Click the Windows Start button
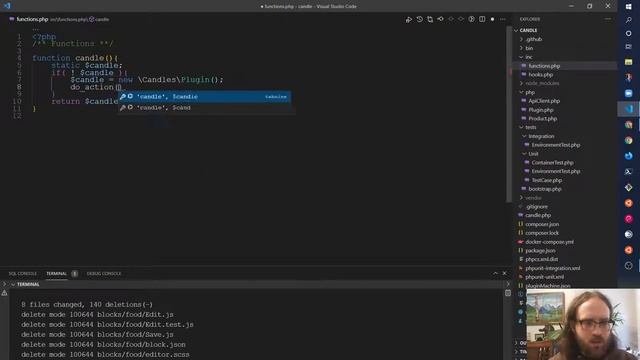The image size is (640, 360). click(x=629, y=7)
